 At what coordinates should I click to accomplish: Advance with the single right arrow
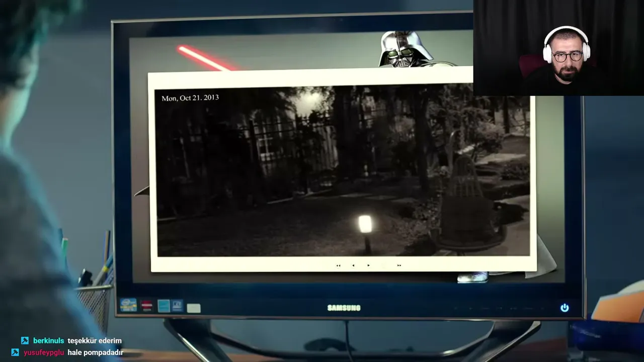tap(368, 265)
